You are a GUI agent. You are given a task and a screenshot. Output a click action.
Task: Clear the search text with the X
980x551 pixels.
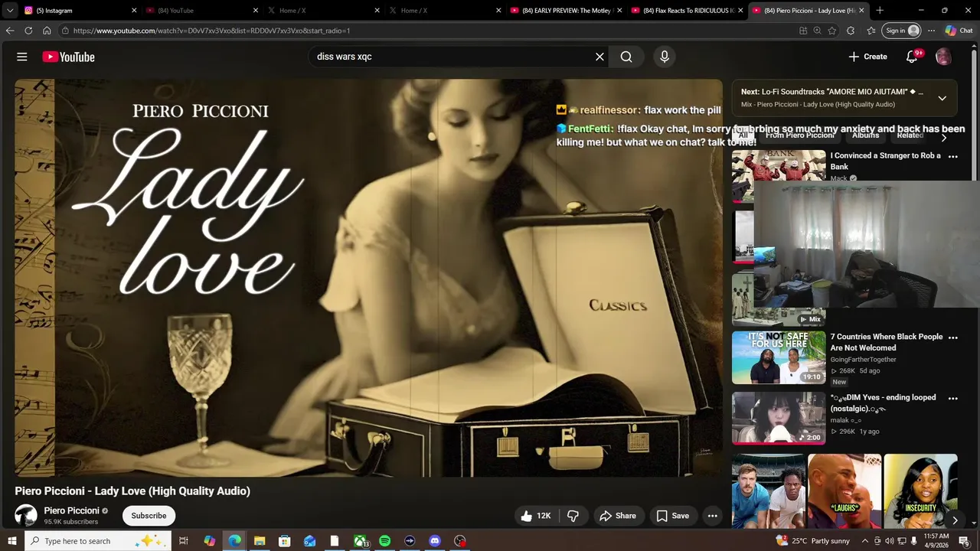coord(599,57)
